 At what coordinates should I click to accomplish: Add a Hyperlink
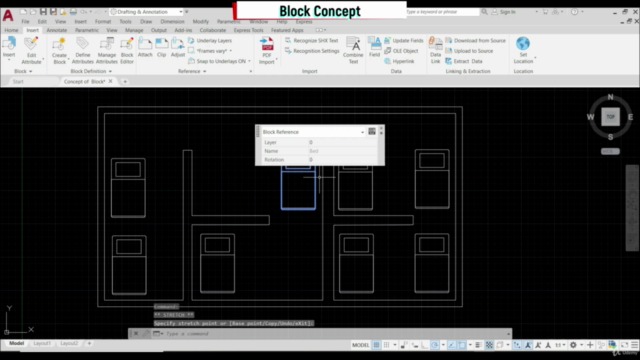pyautogui.click(x=399, y=61)
